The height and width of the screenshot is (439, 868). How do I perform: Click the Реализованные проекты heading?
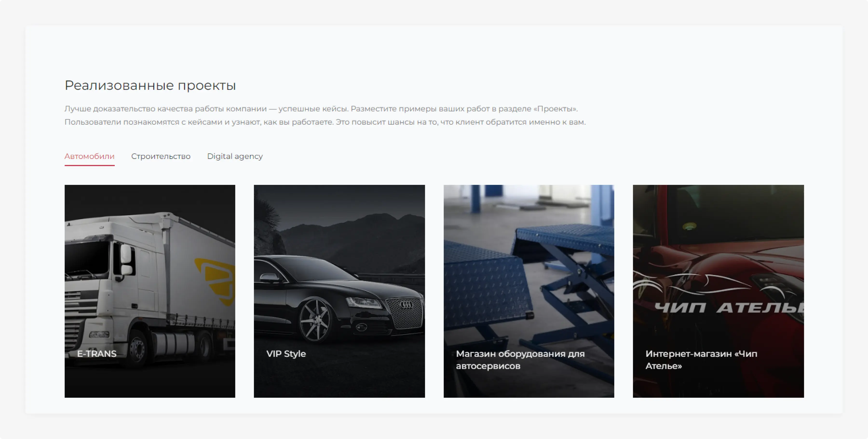click(150, 85)
